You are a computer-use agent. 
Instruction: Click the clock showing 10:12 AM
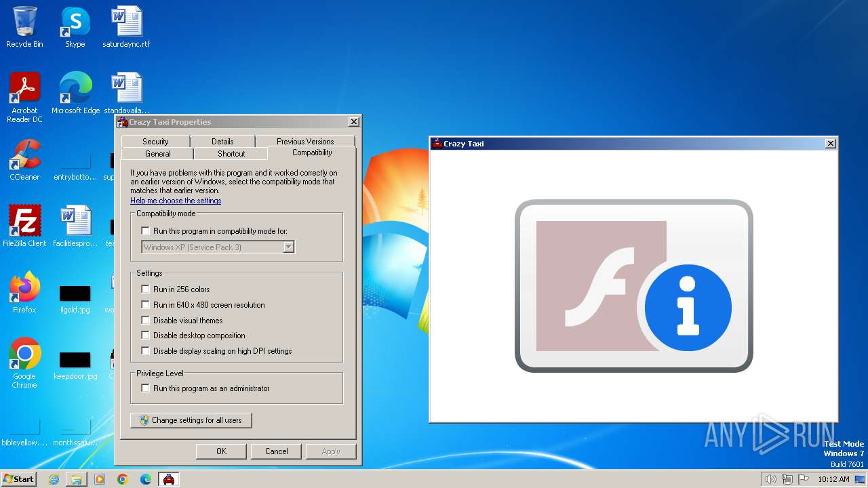pyautogui.click(x=833, y=479)
